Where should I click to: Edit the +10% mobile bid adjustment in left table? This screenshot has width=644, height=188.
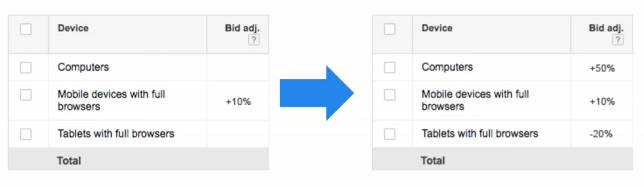click(x=238, y=102)
